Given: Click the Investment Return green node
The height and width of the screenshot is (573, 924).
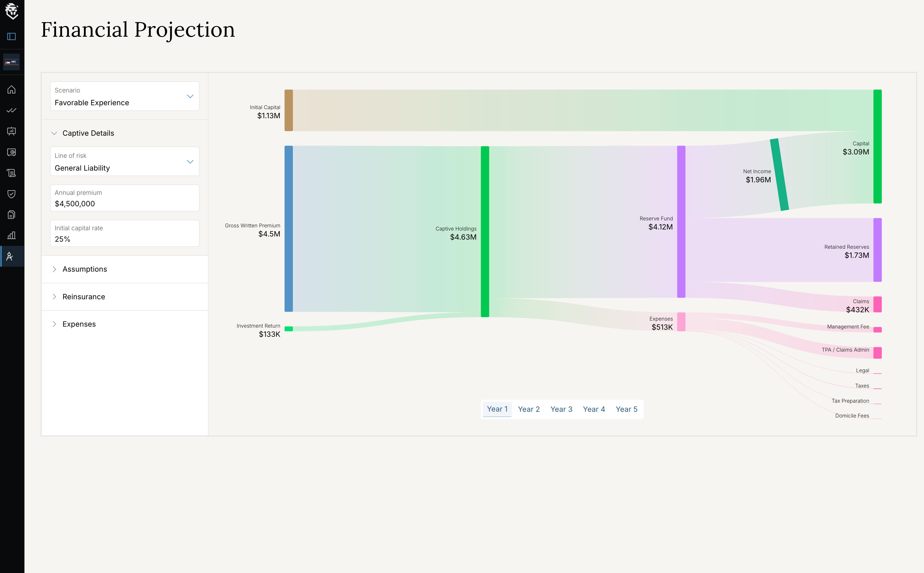Looking at the screenshot, I should (288, 329).
